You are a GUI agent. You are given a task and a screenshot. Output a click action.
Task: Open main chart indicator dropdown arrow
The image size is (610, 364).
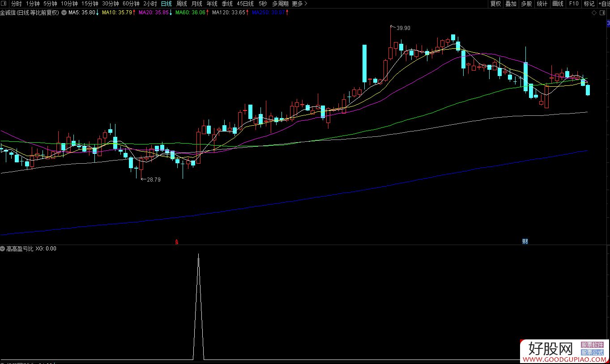(64, 13)
